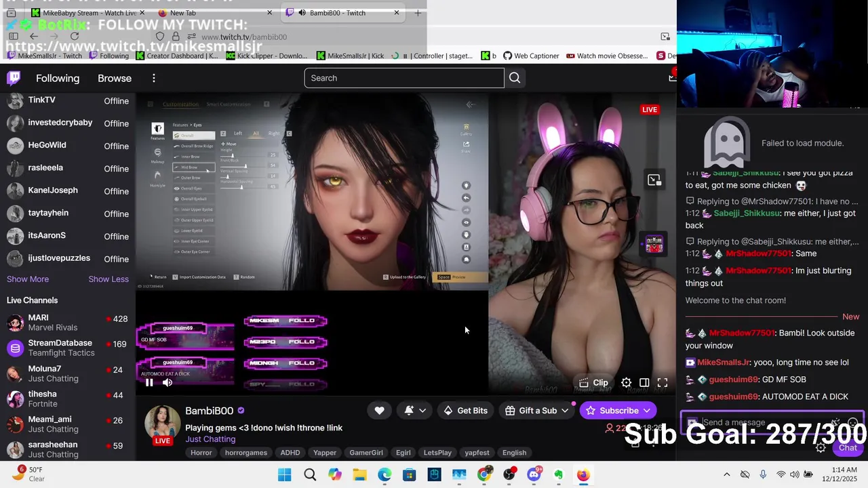Open the Just Chatting category link
Screen dimensions: 868x488
[210, 439]
